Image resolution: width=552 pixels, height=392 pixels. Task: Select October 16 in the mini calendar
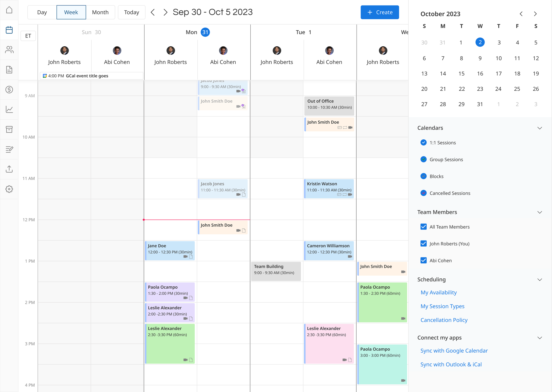click(x=480, y=74)
